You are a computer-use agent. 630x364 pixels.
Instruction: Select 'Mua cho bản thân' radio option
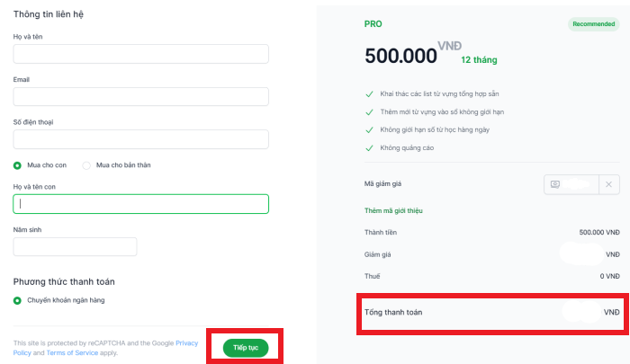[86, 165]
